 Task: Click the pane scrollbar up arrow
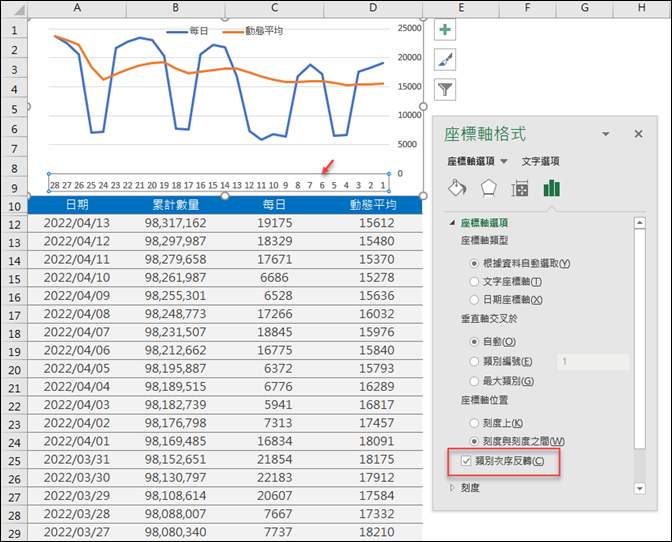(x=640, y=223)
